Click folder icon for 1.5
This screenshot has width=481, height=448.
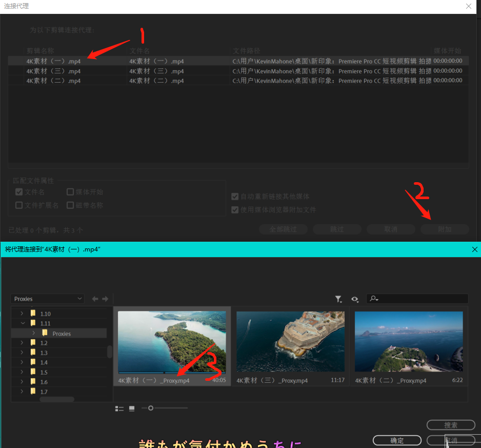click(33, 372)
